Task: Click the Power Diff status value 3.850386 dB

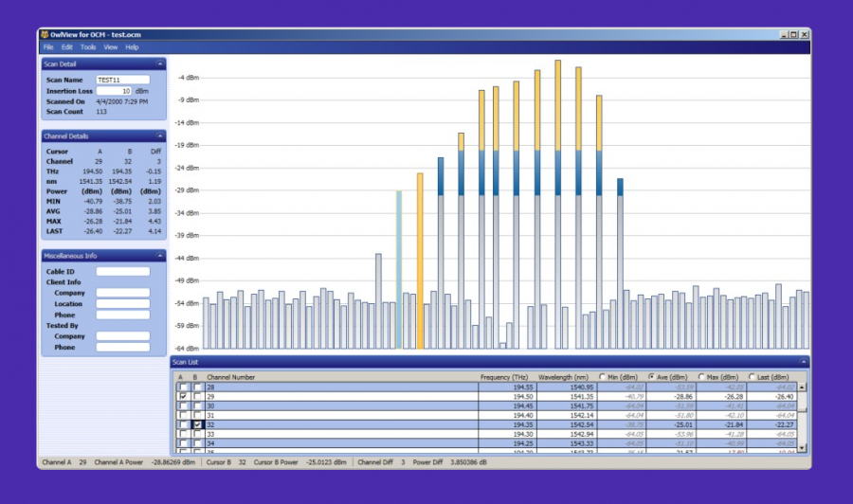Action: pos(468,462)
